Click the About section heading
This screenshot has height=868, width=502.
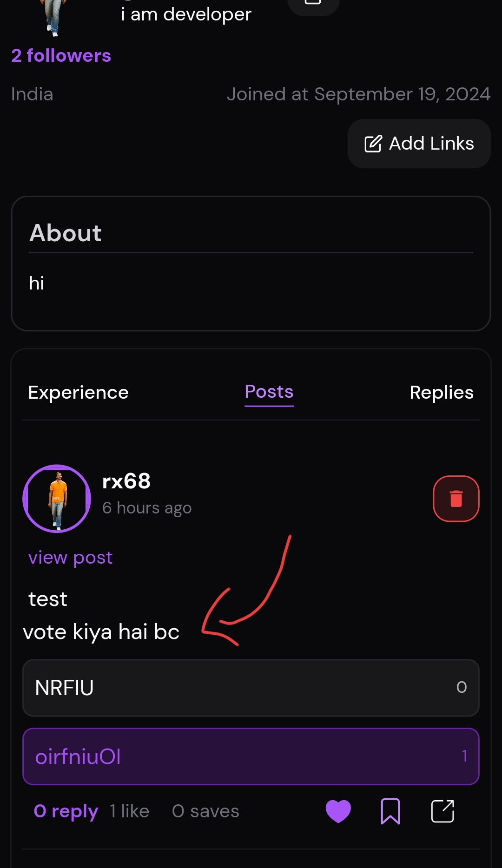pyautogui.click(x=66, y=233)
